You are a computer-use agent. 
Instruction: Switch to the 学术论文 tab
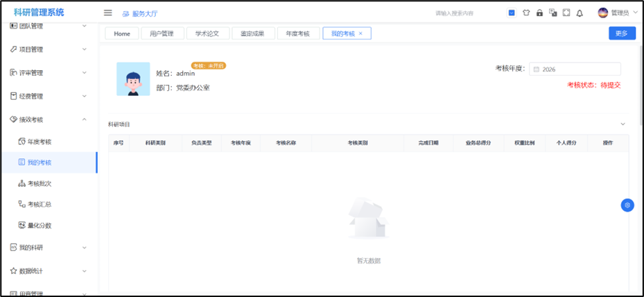click(207, 33)
